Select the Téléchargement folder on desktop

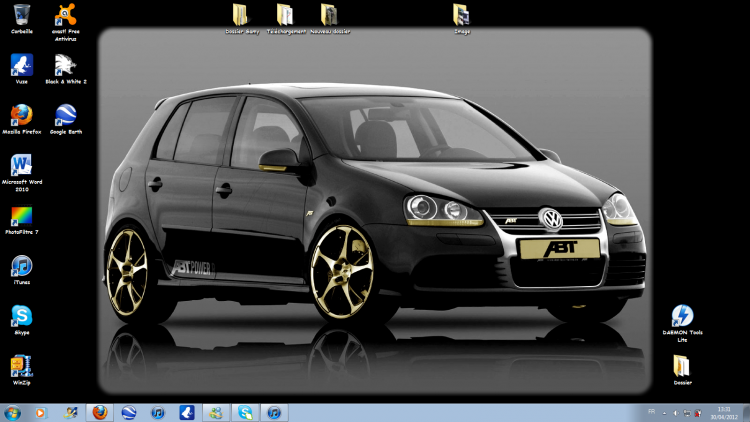coord(286,19)
